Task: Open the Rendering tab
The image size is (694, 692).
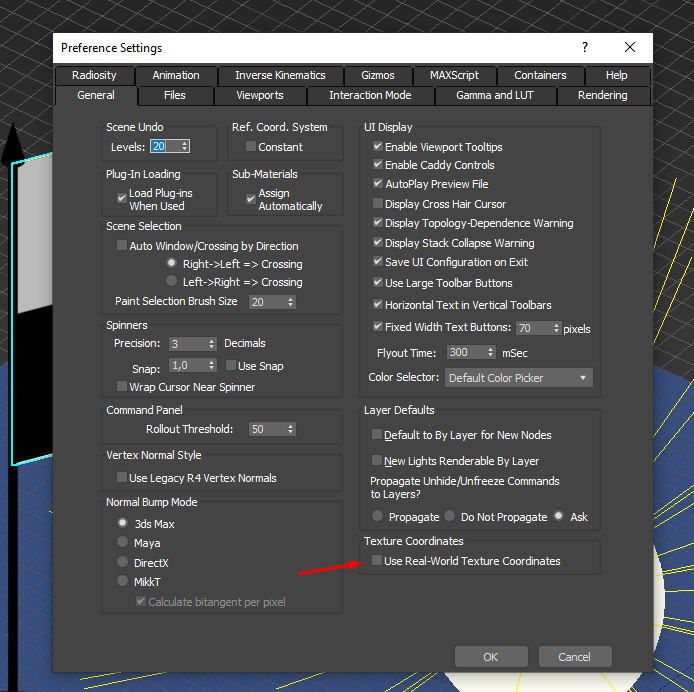Action: coord(602,95)
